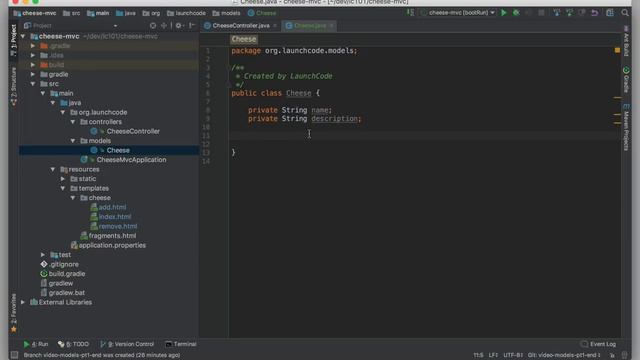Open application.properties file
640x360 pixels.
point(108,245)
